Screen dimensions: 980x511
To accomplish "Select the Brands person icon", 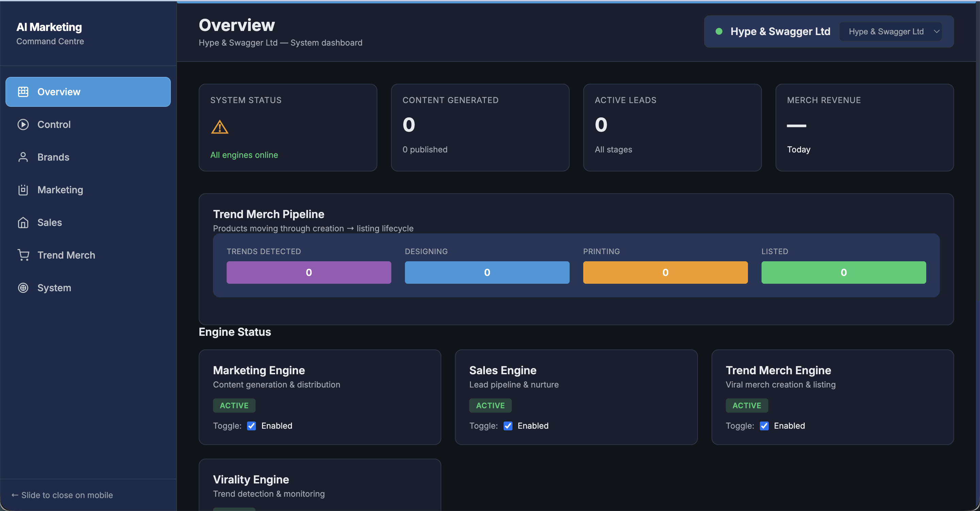I will (x=23, y=157).
